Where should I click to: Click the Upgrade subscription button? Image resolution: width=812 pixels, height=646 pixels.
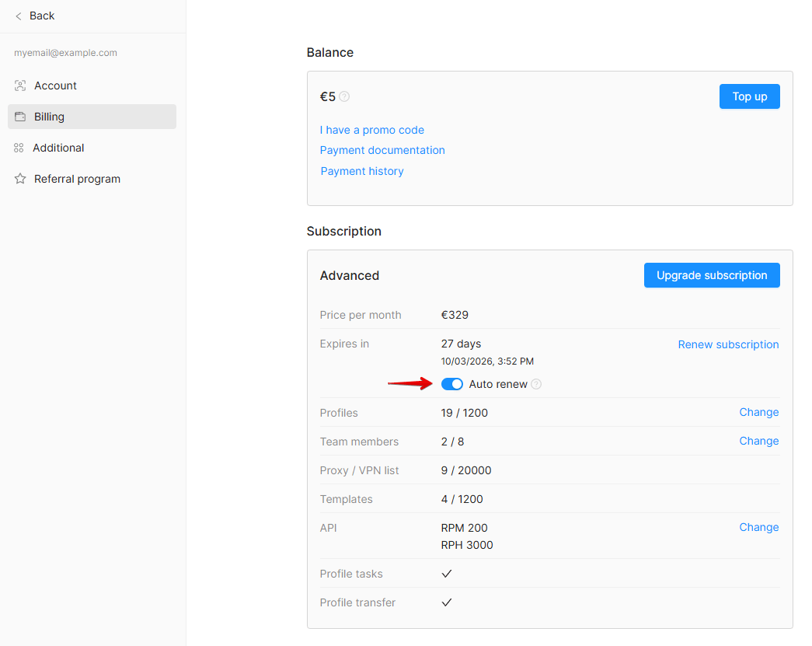(712, 275)
